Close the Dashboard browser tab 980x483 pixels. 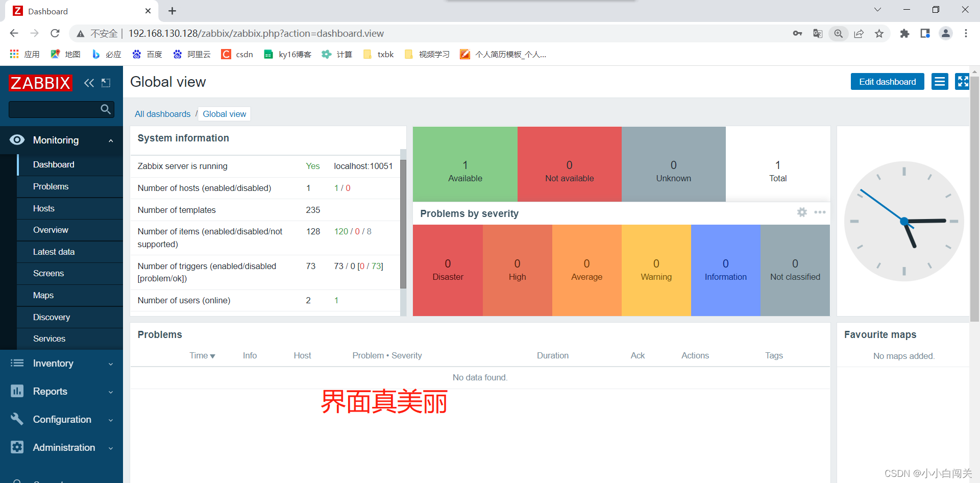pos(148,11)
